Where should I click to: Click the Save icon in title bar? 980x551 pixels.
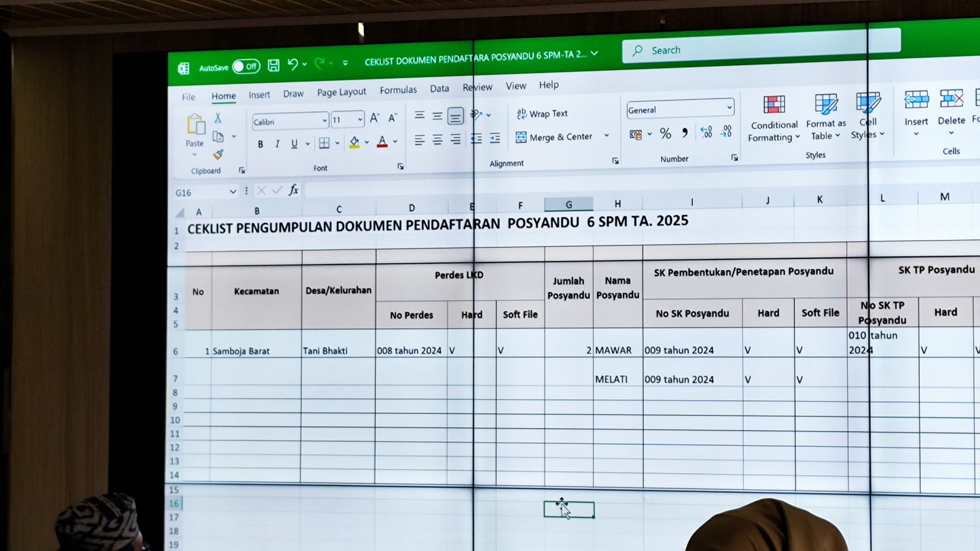(x=274, y=66)
